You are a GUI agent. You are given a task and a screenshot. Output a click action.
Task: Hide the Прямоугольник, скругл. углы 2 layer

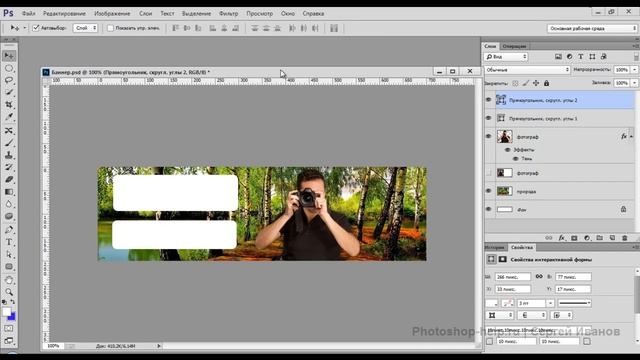489,100
